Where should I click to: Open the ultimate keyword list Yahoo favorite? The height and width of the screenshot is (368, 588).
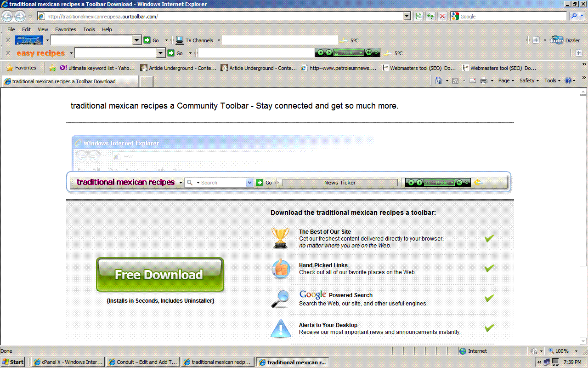97,68
